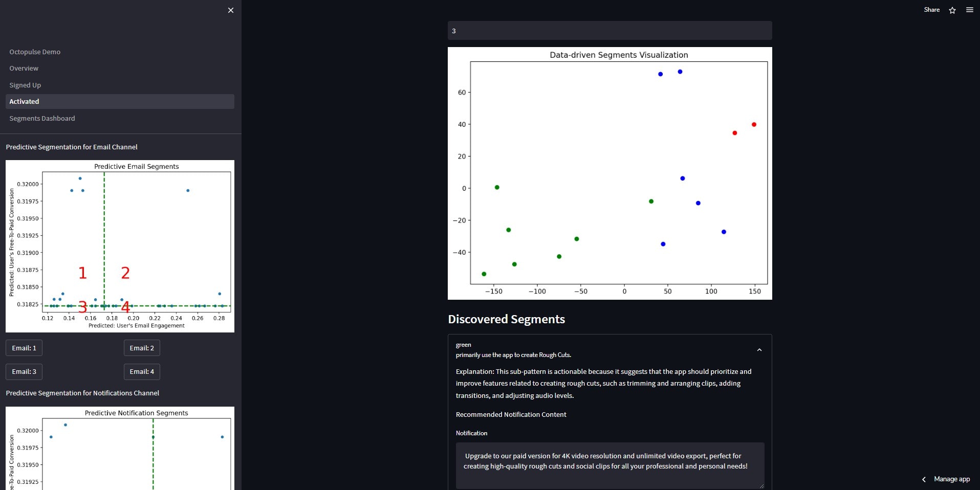Click the number input field showing 3

pyautogui.click(x=609, y=31)
